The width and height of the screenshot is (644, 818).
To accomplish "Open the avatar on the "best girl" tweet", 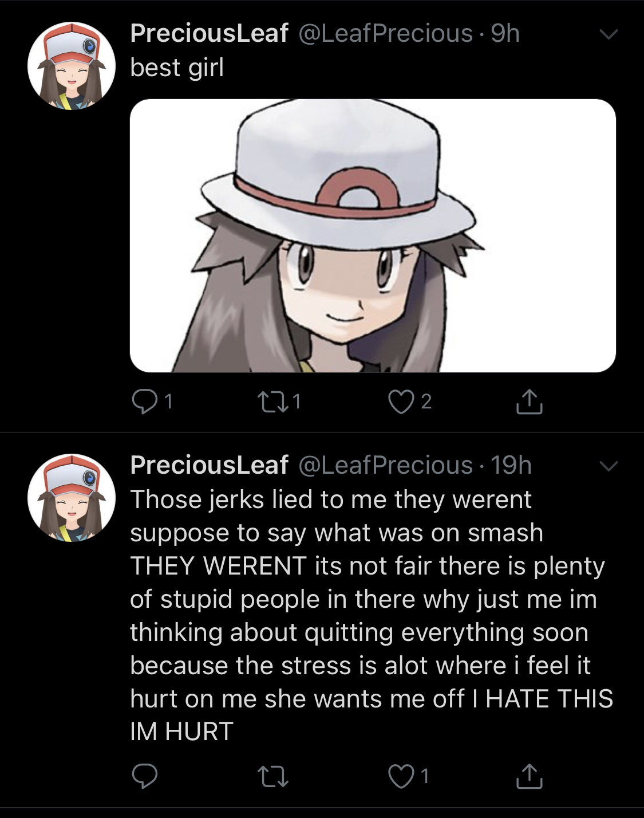I will (x=72, y=66).
